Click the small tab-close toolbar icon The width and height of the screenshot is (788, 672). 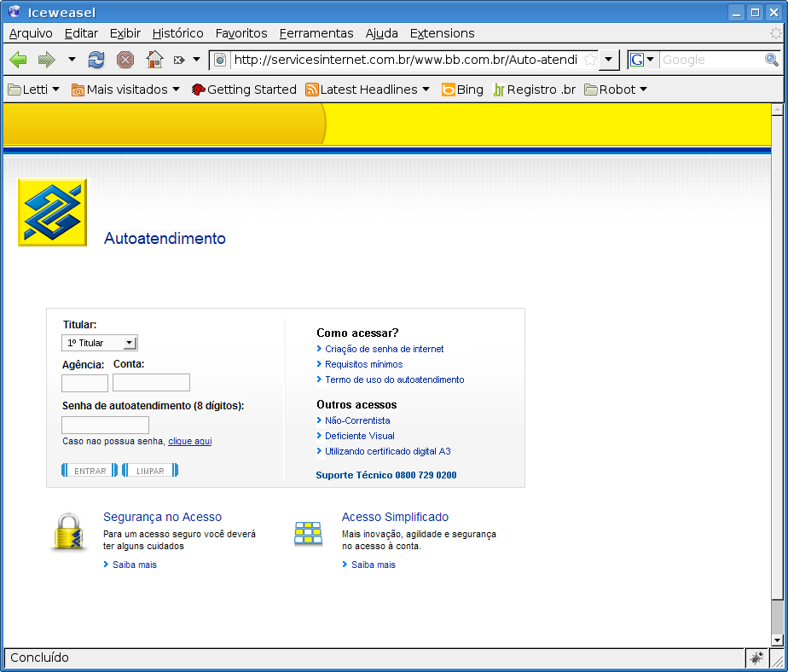(x=178, y=60)
